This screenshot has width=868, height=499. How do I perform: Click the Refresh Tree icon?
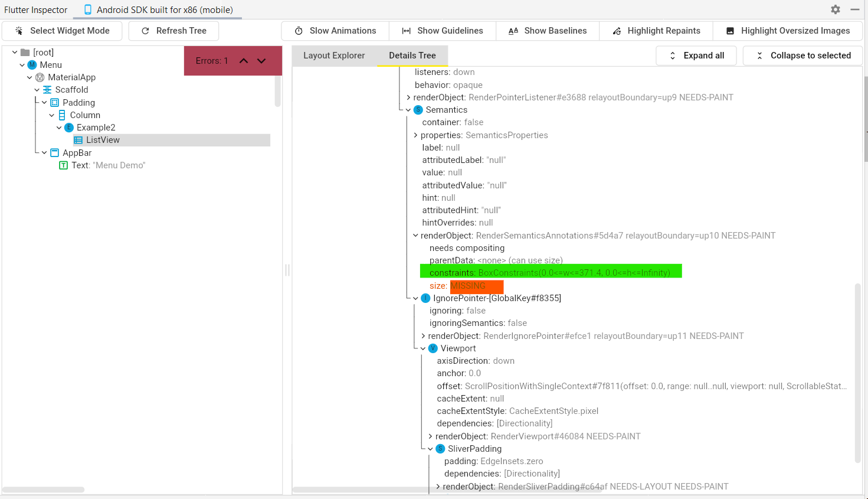pos(146,30)
